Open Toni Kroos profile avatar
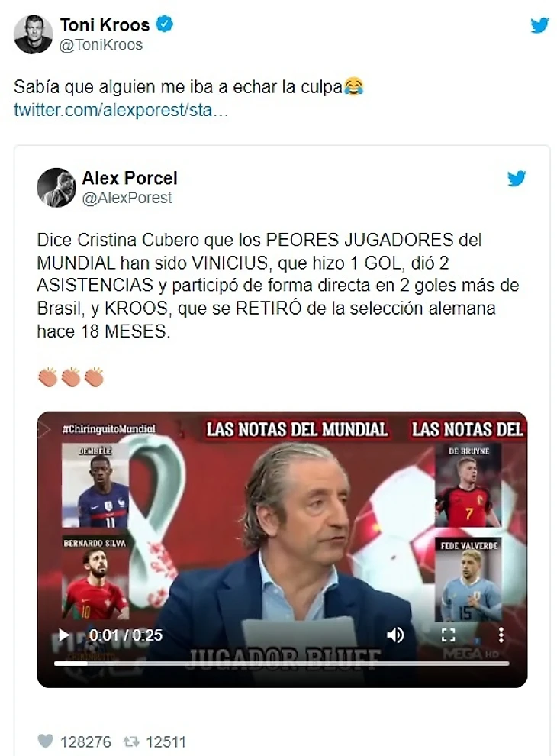Image resolution: width=557 pixels, height=756 pixels. 34,34
